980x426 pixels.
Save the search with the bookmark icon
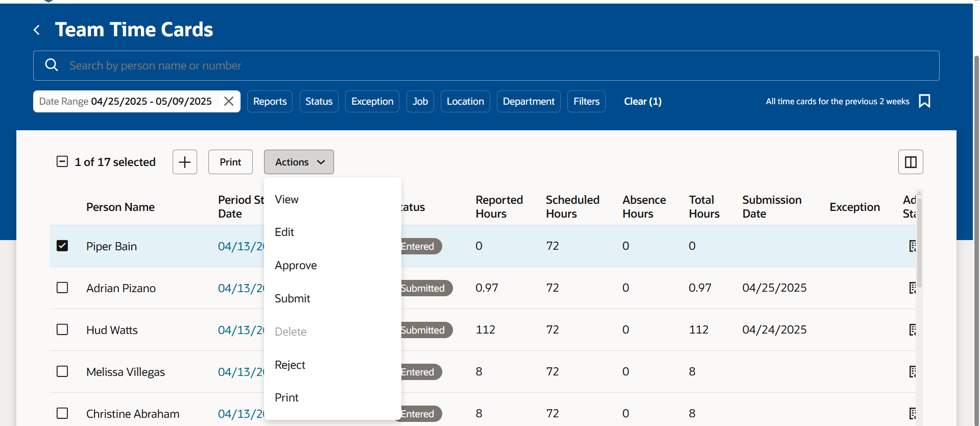924,101
